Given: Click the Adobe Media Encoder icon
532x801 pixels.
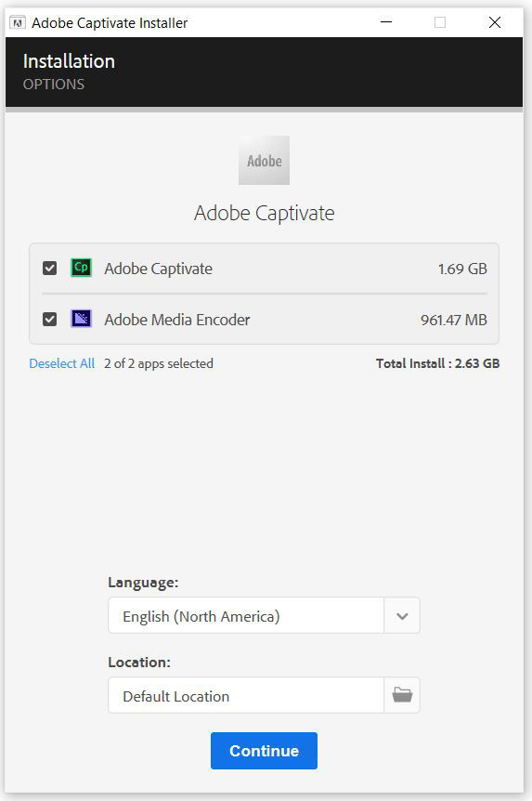Looking at the screenshot, I should [81, 319].
